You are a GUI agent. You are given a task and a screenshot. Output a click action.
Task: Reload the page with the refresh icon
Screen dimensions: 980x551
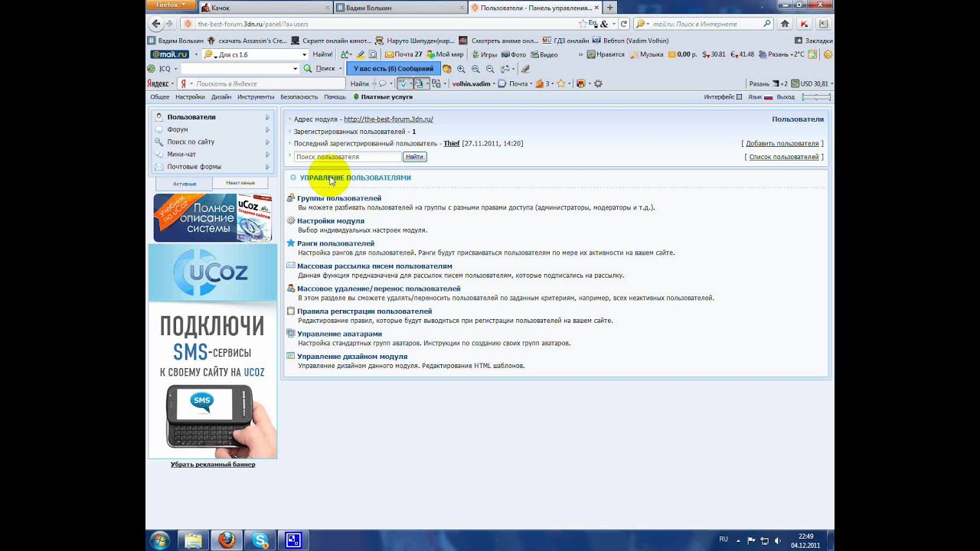624,24
